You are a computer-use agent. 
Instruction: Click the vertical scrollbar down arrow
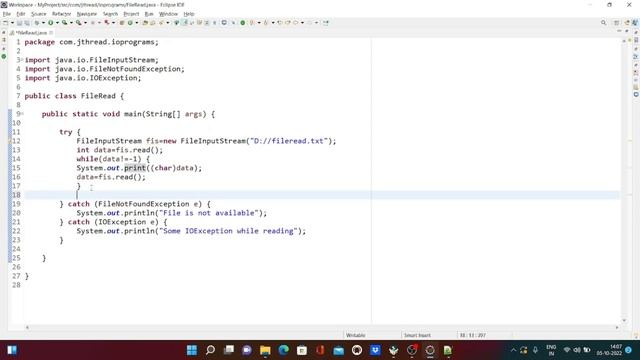(624, 320)
